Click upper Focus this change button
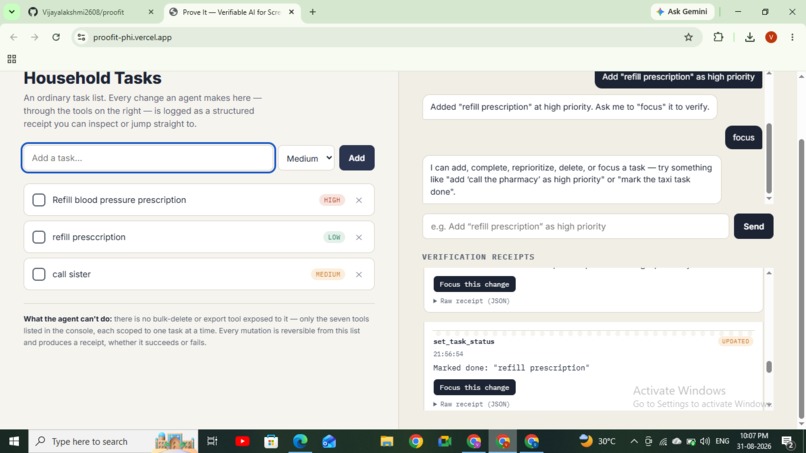The width and height of the screenshot is (806, 453). 474,284
